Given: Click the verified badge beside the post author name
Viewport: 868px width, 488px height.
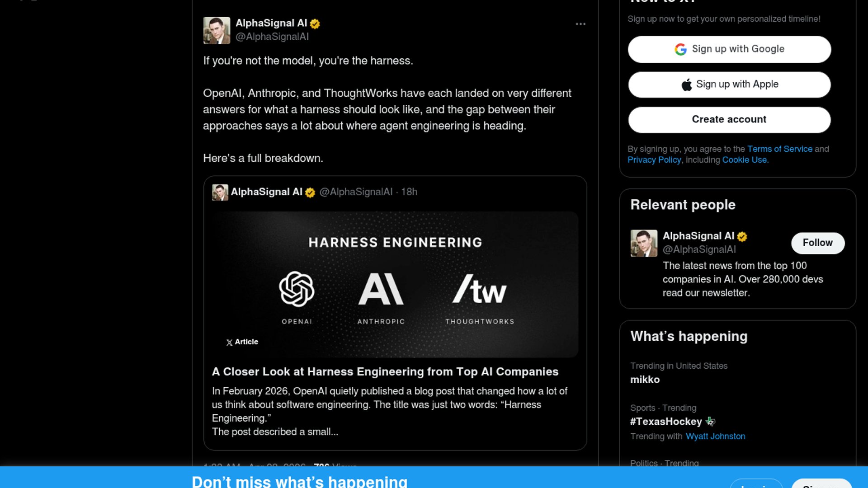Looking at the screenshot, I should (x=315, y=24).
